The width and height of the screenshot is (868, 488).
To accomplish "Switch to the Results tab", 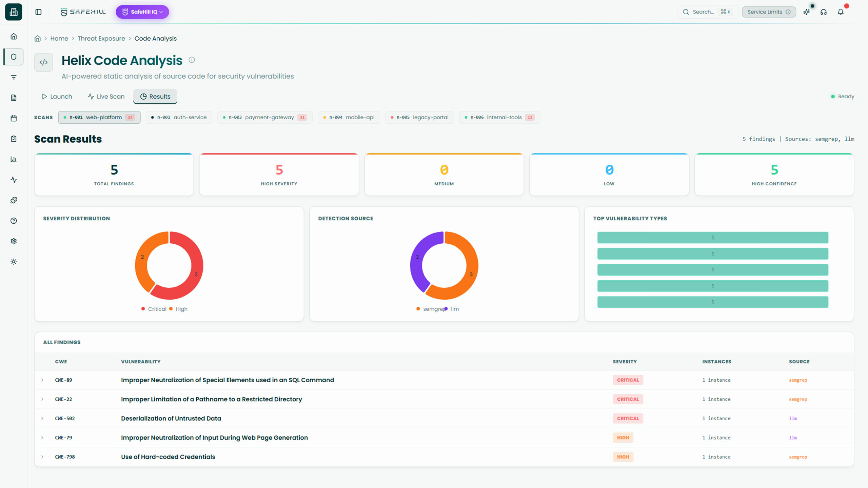I will pos(155,96).
